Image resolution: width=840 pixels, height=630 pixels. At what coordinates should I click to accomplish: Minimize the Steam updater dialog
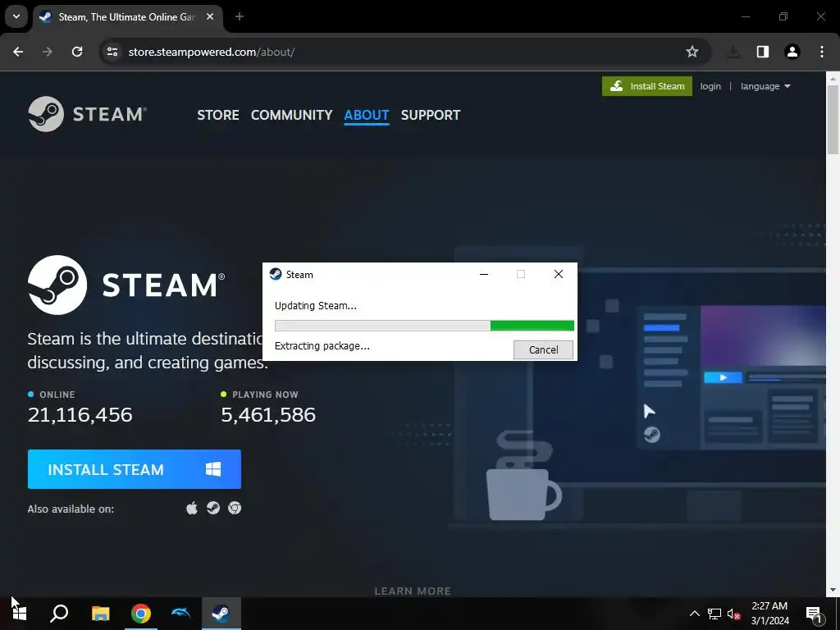tap(484, 274)
